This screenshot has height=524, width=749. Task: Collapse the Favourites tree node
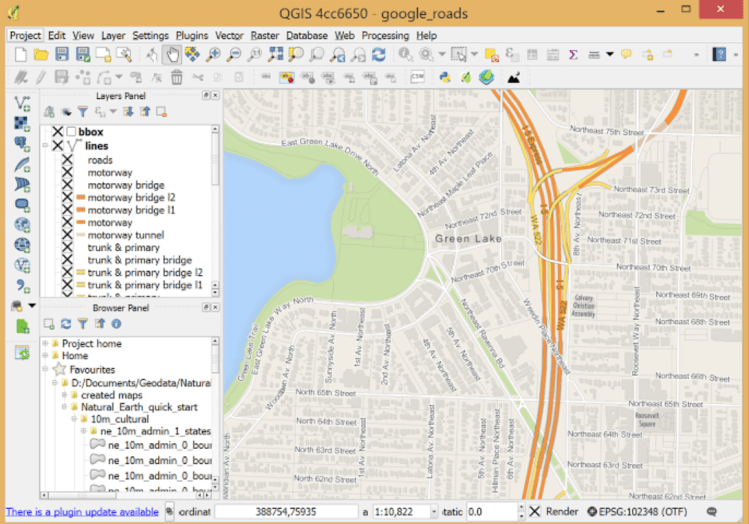45,369
